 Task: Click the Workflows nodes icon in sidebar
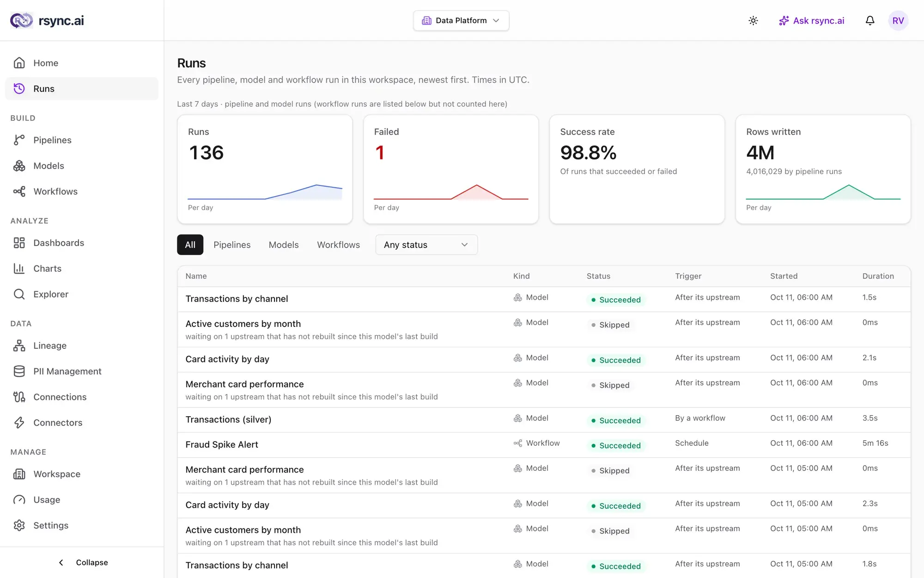pos(19,191)
